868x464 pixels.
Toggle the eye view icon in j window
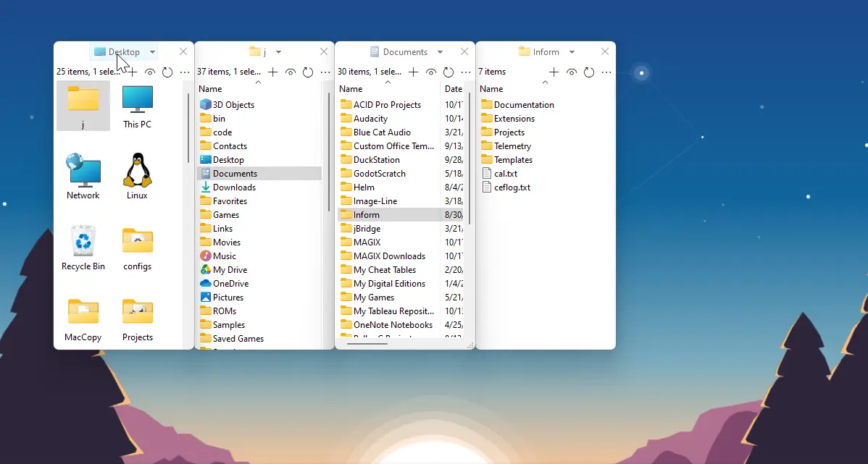(x=291, y=72)
